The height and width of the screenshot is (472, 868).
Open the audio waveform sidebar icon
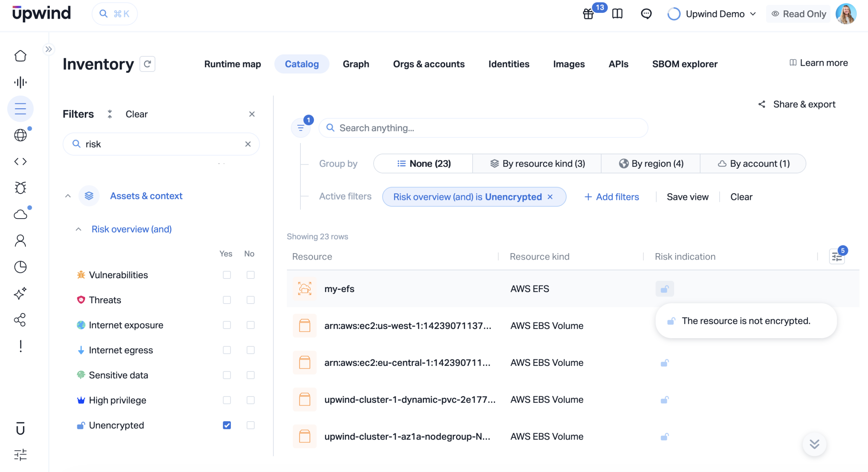pyautogui.click(x=20, y=82)
